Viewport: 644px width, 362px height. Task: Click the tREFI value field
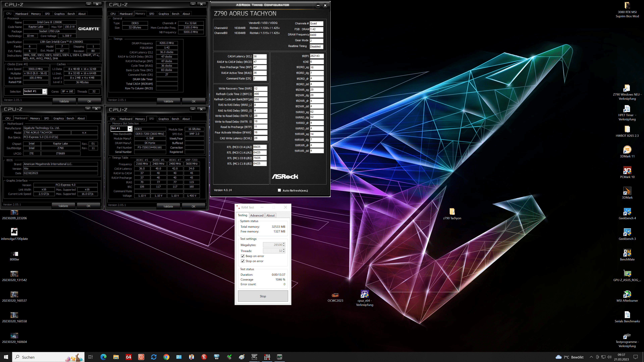[317, 56]
